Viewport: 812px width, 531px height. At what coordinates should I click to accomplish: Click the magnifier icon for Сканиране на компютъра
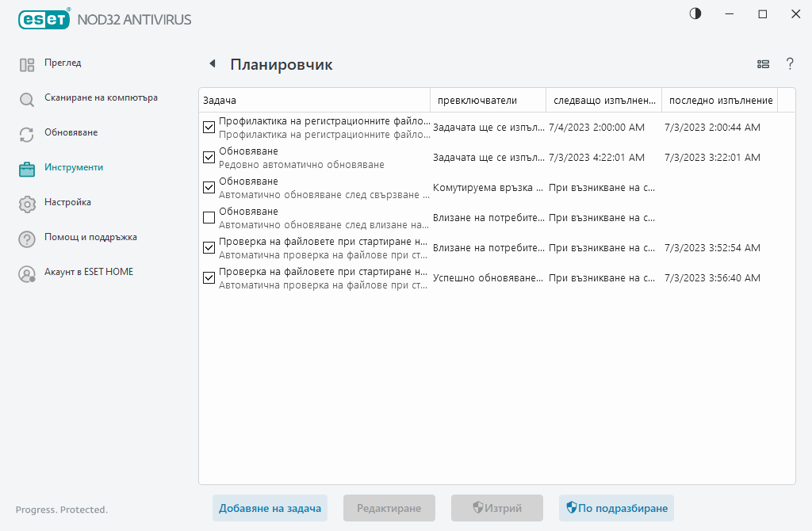click(27, 100)
